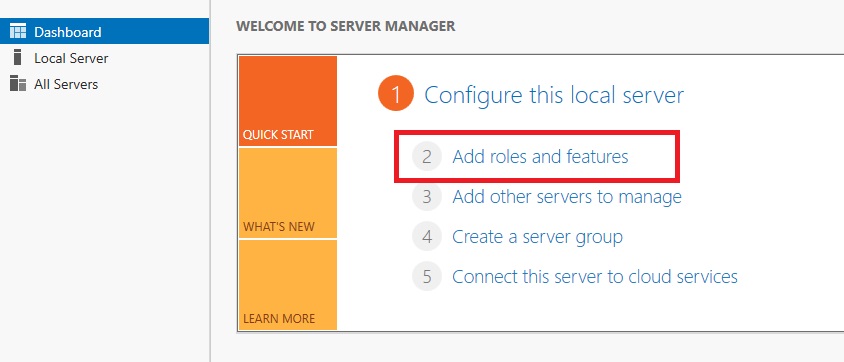The image size is (844, 362).
Task: Click the orange number 1 circle
Action: (x=396, y=95)
